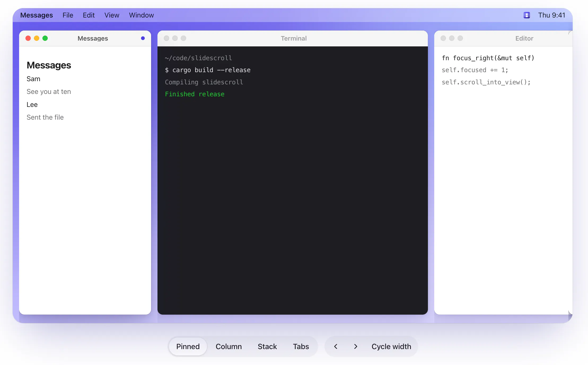Image resolution: width=588 pixels, height=365 pixels.
Task: Click the Editor window title
Action: [524, 38]
